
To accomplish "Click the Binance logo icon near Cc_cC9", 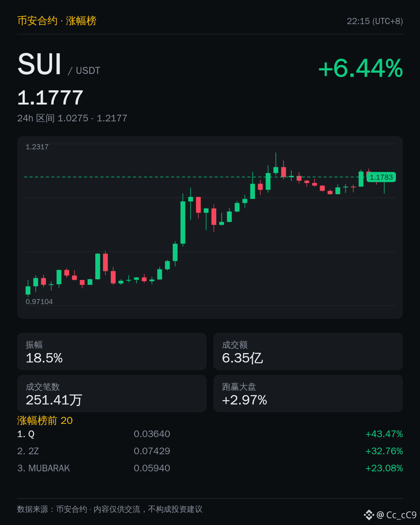I will point(369,515).
